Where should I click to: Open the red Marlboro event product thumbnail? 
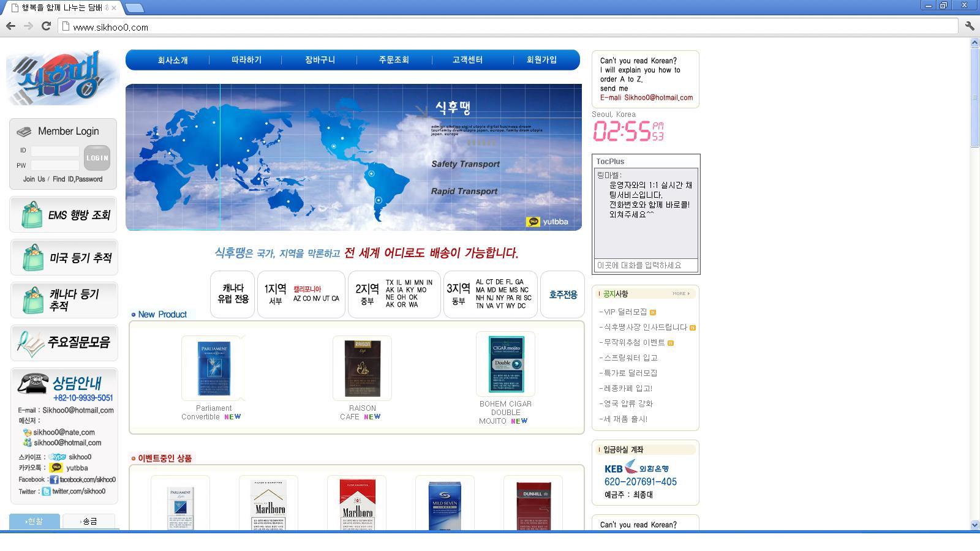coord(356,503)
